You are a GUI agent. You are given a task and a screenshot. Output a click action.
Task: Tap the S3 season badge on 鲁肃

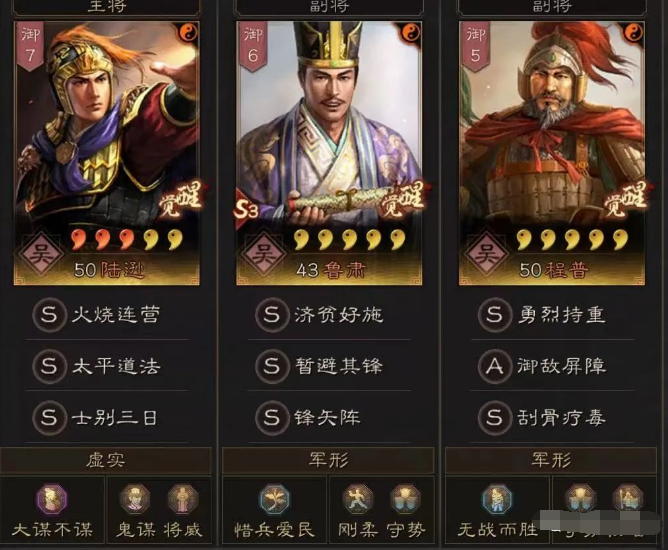pyautogui.click(x=247, y=209)
